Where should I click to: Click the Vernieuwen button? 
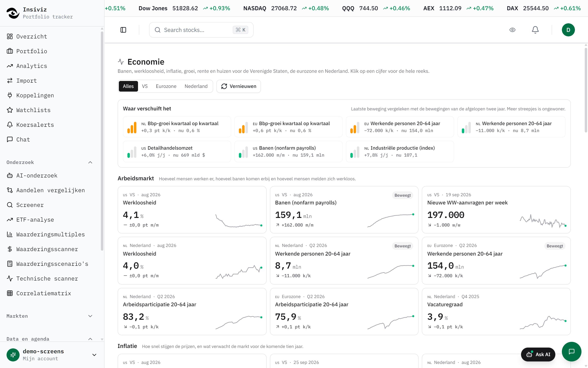[x=239, y=86]
